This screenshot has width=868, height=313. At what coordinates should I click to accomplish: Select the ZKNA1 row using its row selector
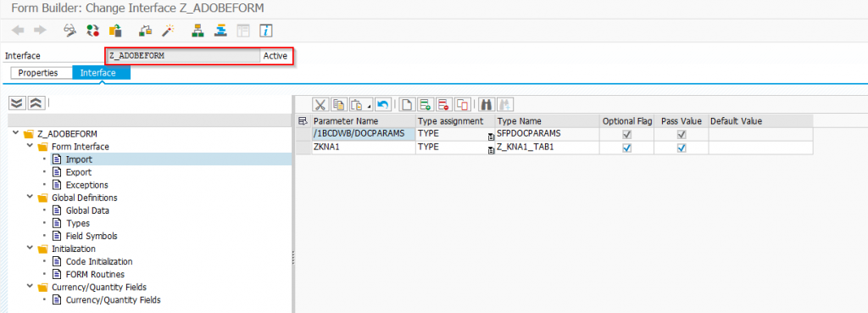[x=303, y=148]
